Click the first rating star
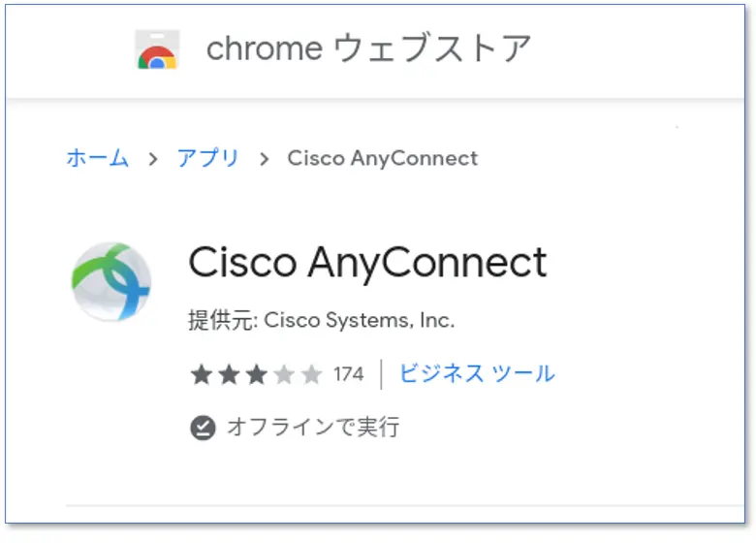This screenshot has height=543, width=756. tap(201, 374)
